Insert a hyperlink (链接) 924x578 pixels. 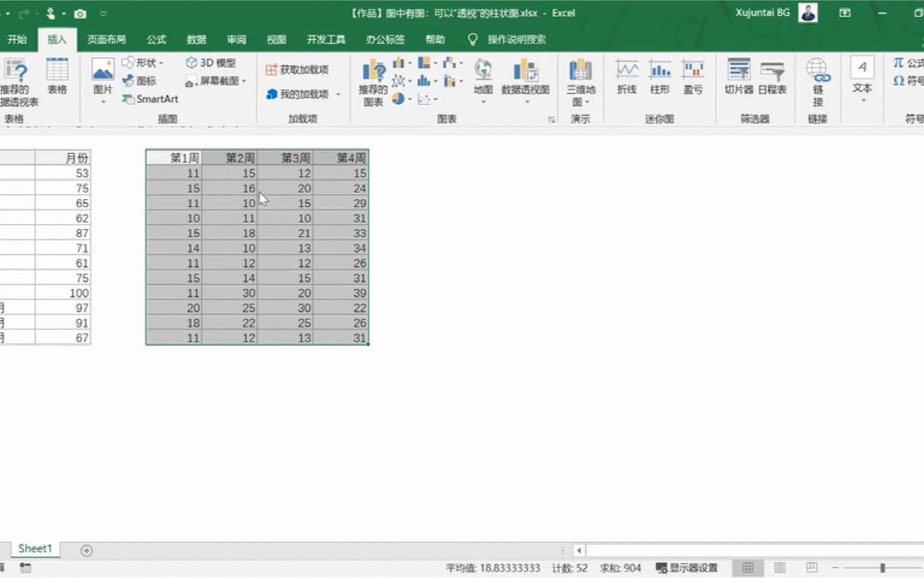point(817,80)
